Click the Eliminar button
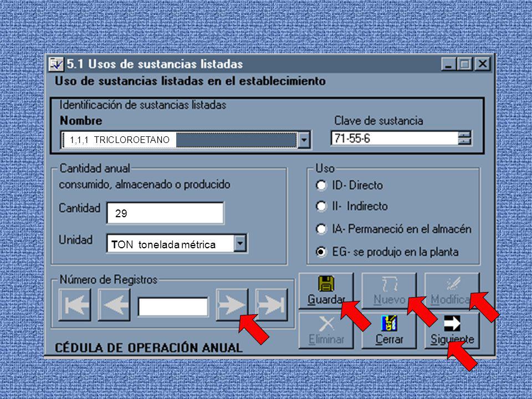This screenshot has height=399, width=532. [x=326, y=331]
